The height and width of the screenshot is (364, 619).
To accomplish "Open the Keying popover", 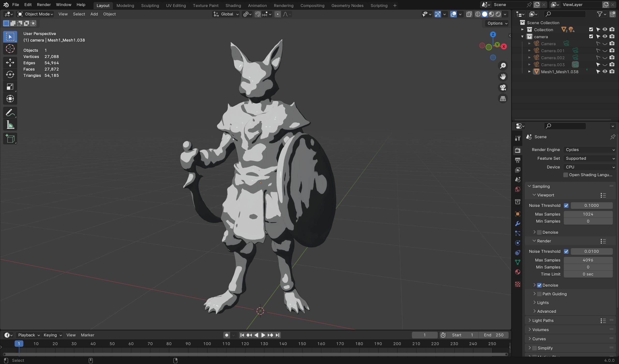I will [x=52, y=335].
